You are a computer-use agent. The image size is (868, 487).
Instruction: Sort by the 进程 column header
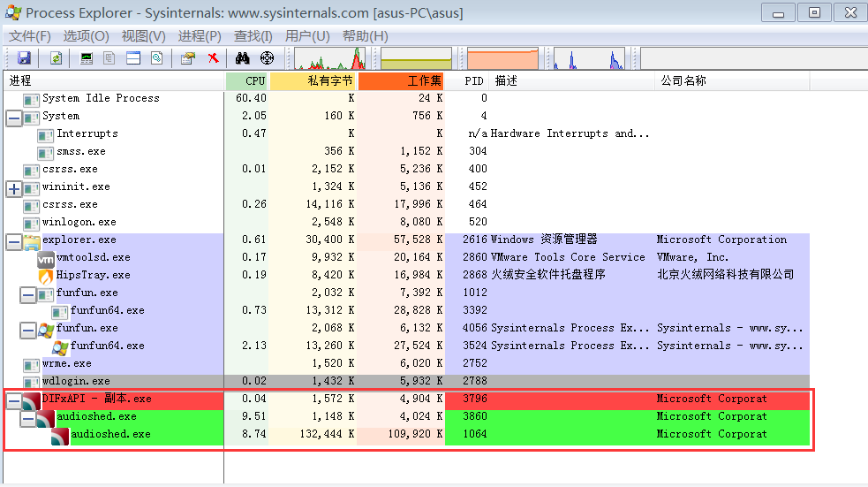click(114, 81)
